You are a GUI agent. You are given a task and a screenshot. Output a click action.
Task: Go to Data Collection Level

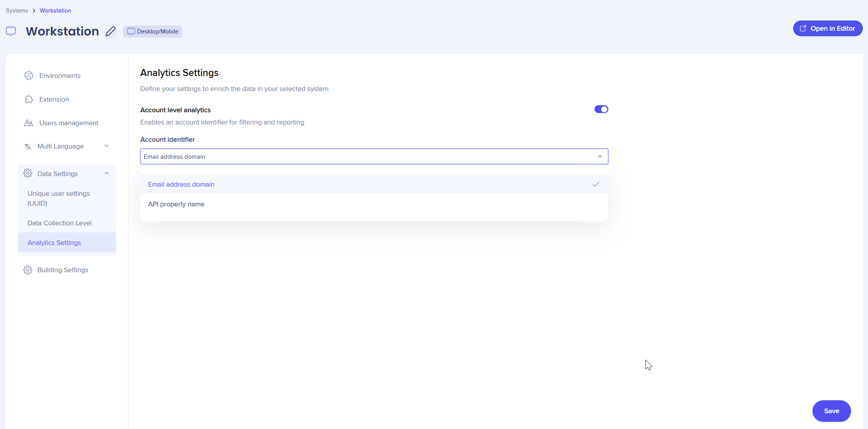[x=59, y=223]
